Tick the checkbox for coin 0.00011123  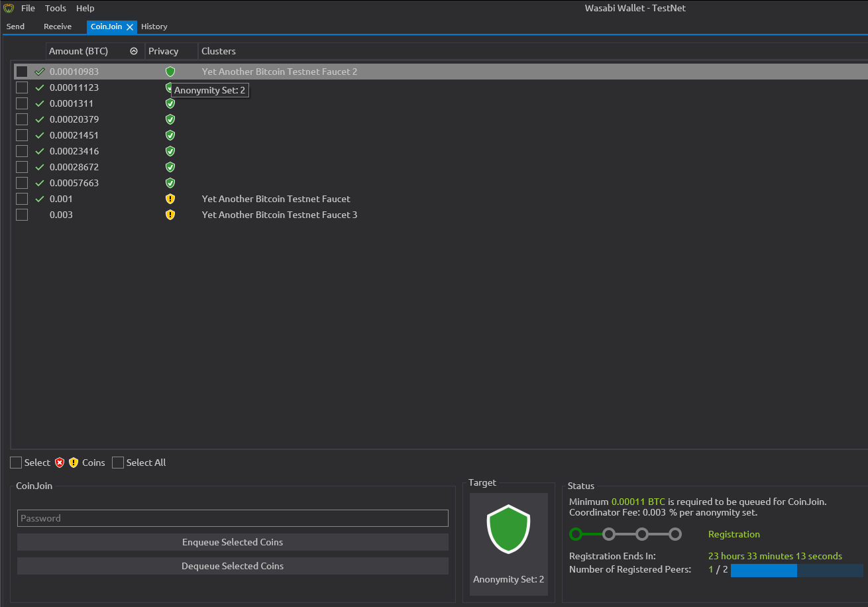click(22, 87)
